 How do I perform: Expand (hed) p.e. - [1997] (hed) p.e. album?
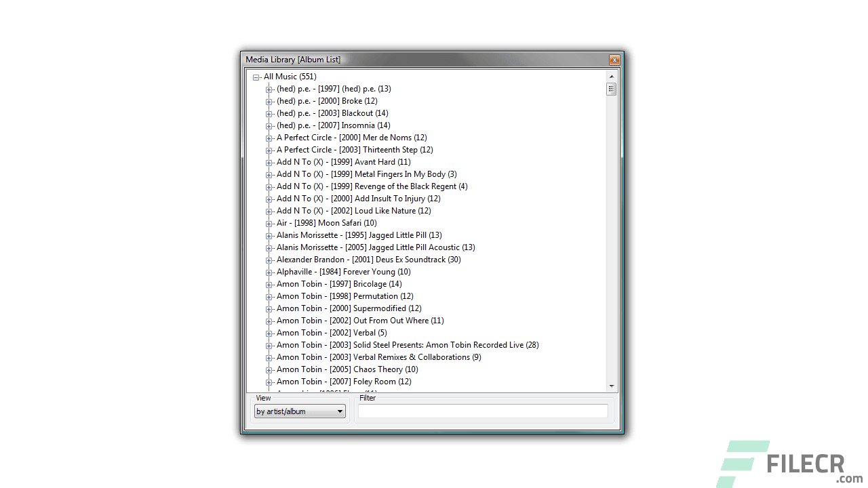(x=269, y=89)
